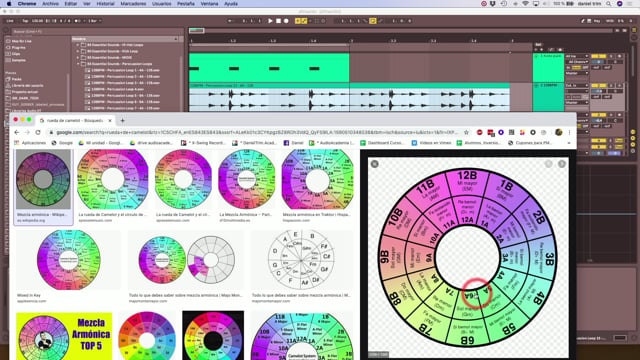This screenshot has height=360, width=640.
Task: Collapse the Essential Sounds Percussion Loops folder
Action: (x=78, y=64)
